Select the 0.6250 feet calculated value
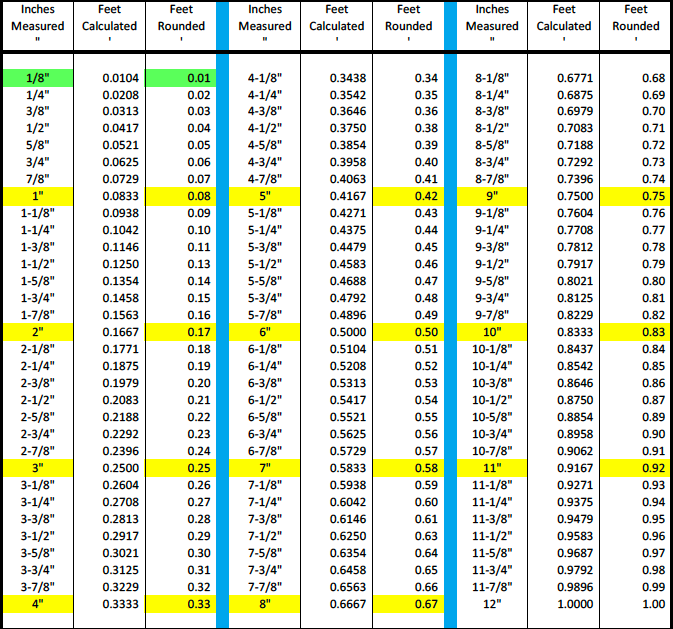This screenshot has width=673, height=629. (348, 536)
